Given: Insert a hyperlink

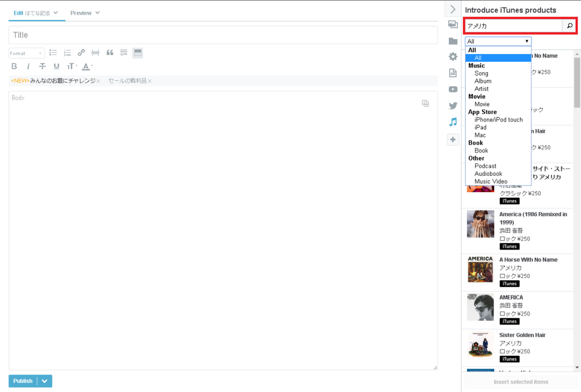Looking at the screenshot, I should 81,53.
